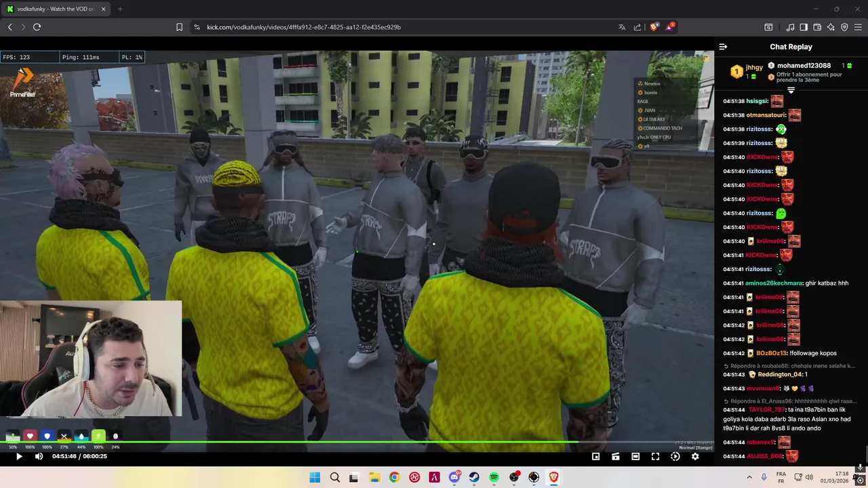The height and width of the screenshot is (488, 868).
Task: Play the paused VOD
Action: (19, 457)
